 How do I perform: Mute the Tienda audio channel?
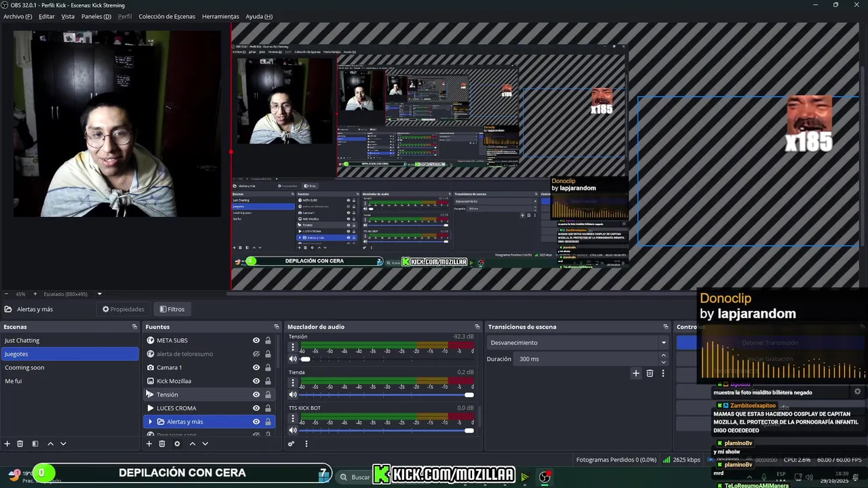(x=293, y=394)
